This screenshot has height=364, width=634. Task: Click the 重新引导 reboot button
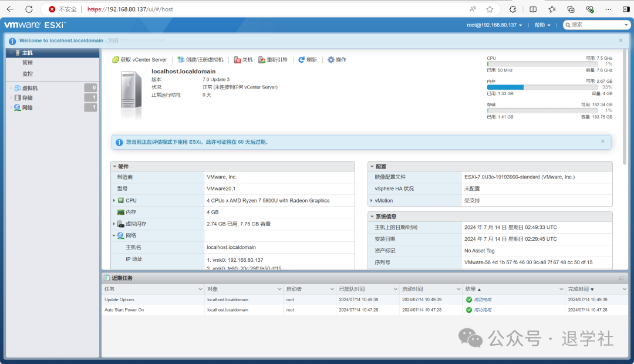(273, 59)
